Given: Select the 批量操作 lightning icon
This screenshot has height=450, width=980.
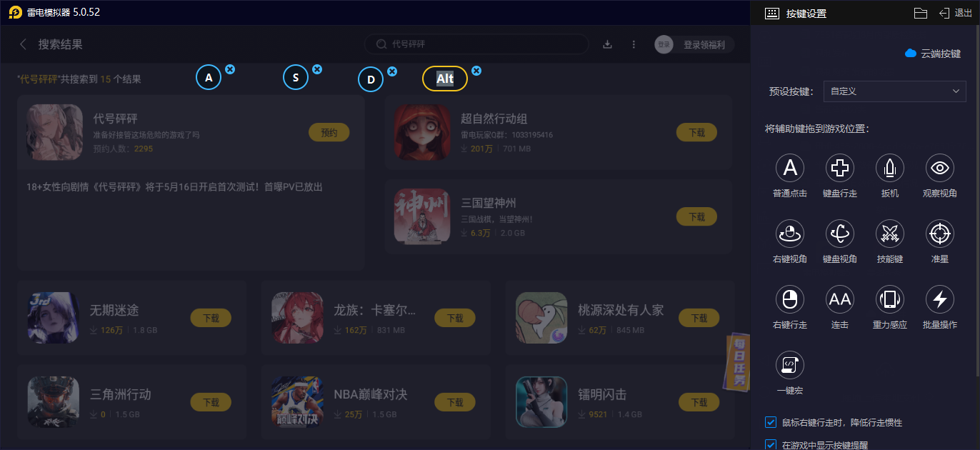Looking at the screenshot, I should click(x=940, y=299).
